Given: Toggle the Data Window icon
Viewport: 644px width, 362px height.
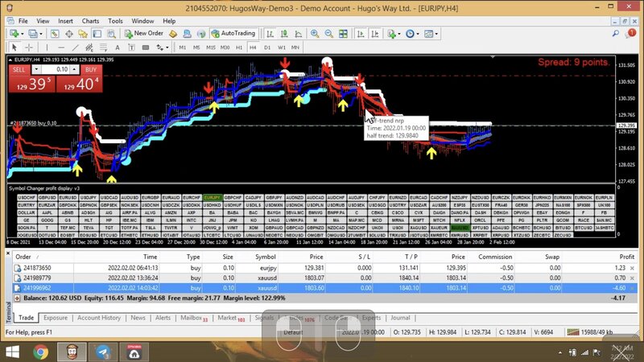Looking at the screenshot, I should (x=69, y=34).
